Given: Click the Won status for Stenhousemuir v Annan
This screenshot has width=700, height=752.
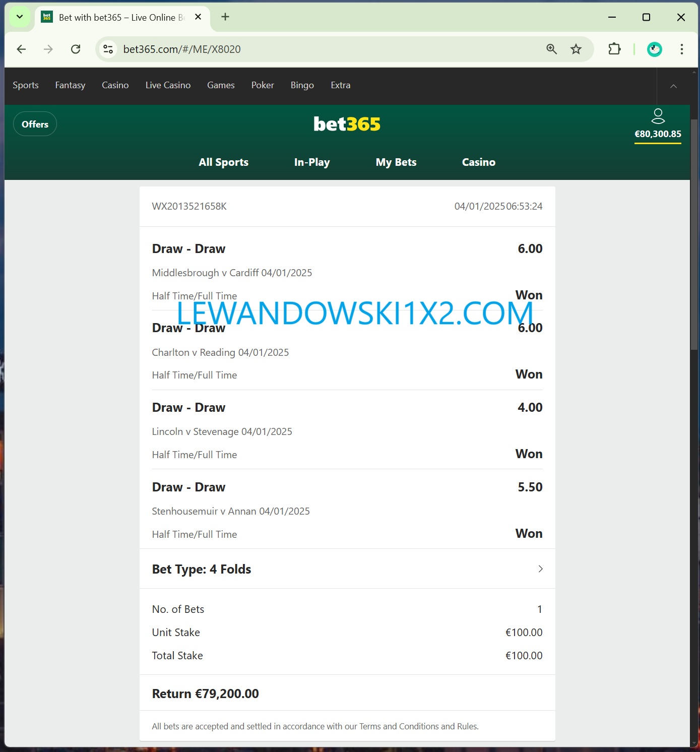Looking at the screenshot, I should pos(529,533).
